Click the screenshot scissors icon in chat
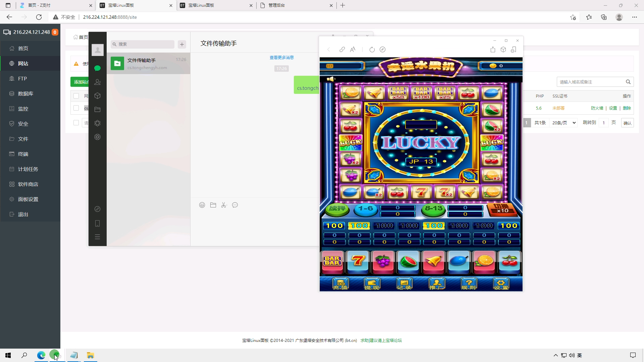Viewport: 644px width, 362px height. coord(224,205)
